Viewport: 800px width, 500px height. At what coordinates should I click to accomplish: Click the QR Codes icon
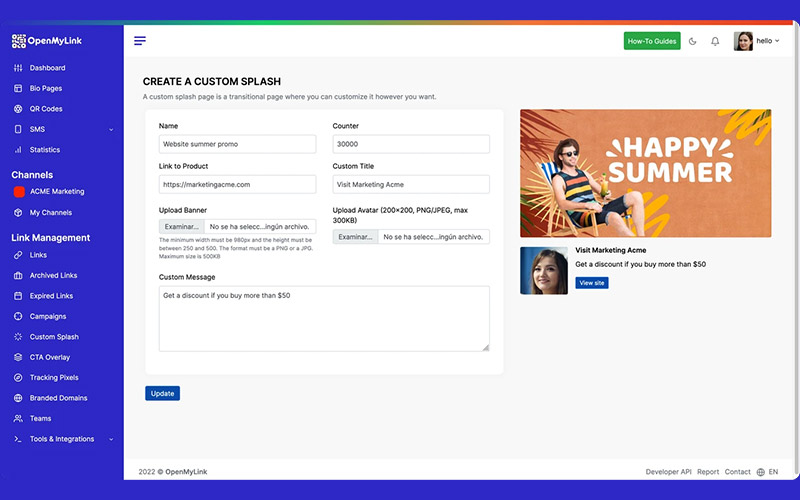pos(18,109)
